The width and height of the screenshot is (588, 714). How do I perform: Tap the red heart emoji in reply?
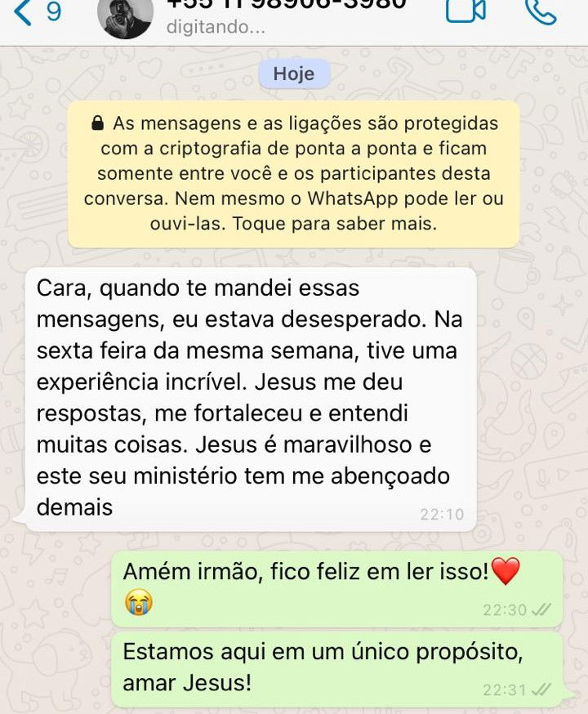pos(506,571)
